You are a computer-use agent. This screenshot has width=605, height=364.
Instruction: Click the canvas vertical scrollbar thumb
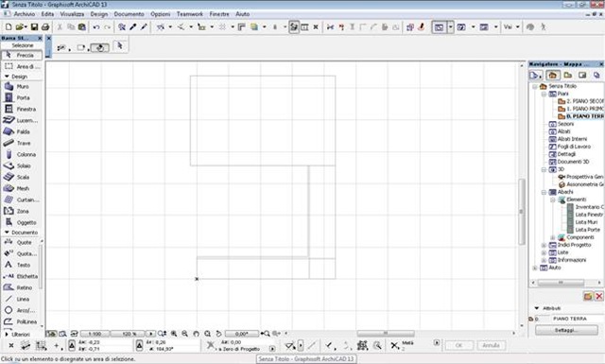tap(521, 212)
